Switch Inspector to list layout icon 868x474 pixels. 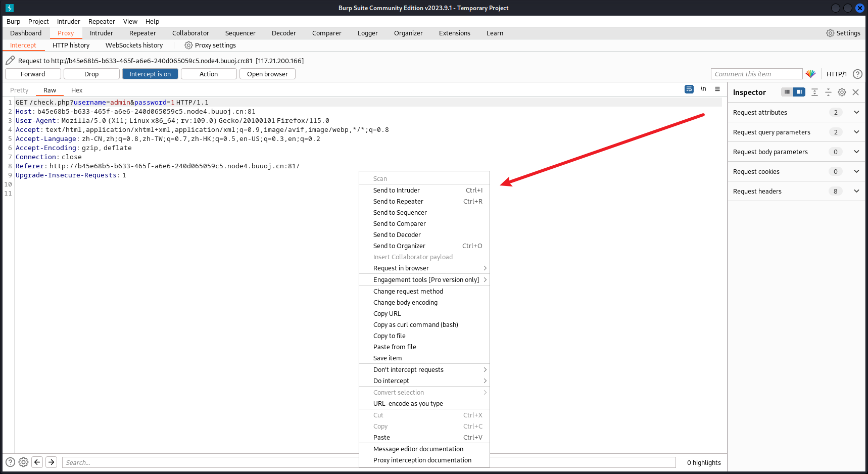point(787,92)
